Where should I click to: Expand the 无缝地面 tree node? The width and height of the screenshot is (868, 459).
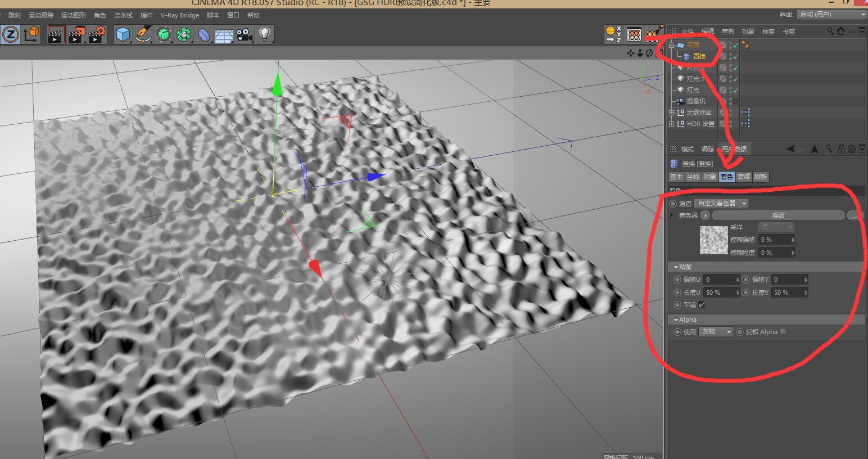[672, 112]
